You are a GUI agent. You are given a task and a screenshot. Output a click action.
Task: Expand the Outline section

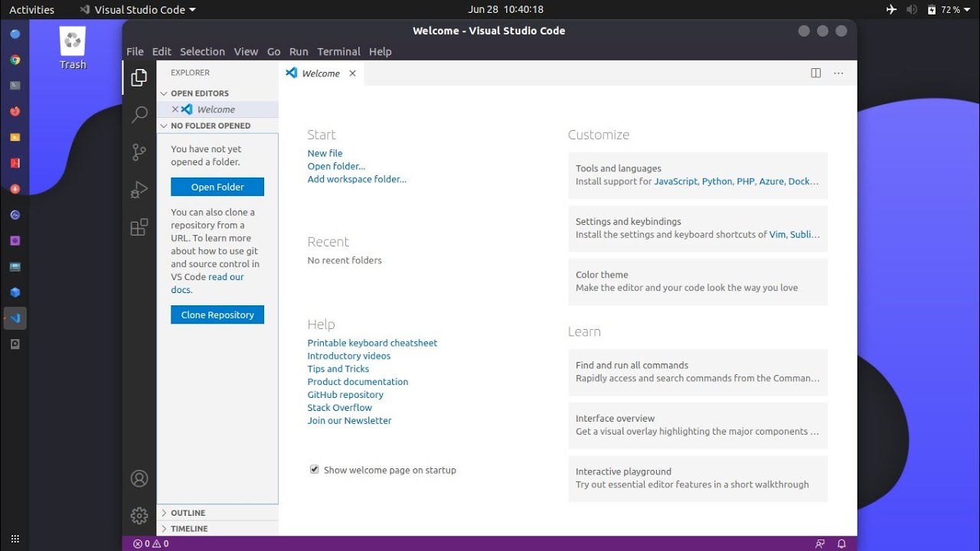[x=217, y=513]
